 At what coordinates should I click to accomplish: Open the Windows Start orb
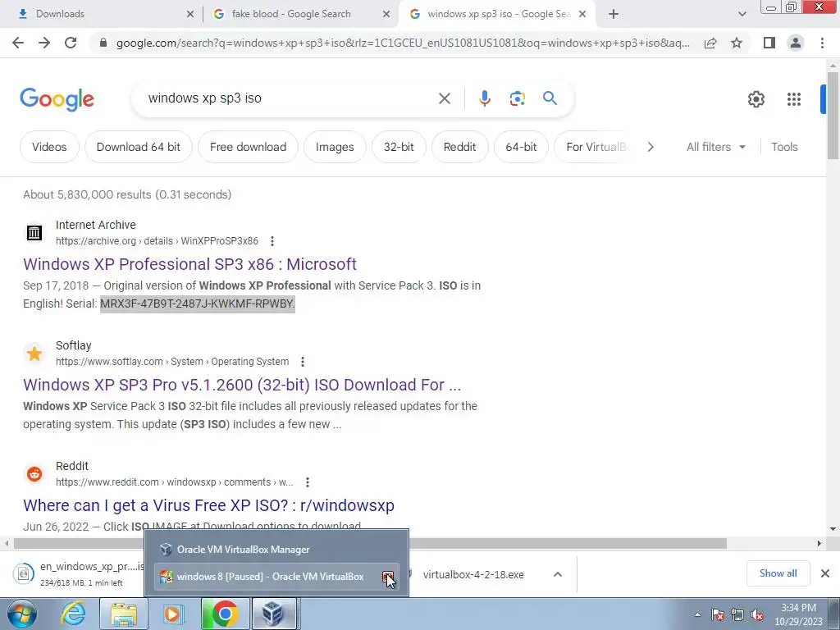coord(22,614)
